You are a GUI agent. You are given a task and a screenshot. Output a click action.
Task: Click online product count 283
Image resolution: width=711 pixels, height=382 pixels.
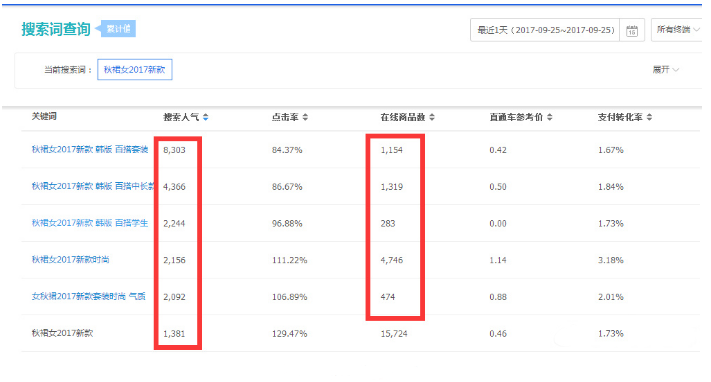pyautogui.click(x=388, y=223)
